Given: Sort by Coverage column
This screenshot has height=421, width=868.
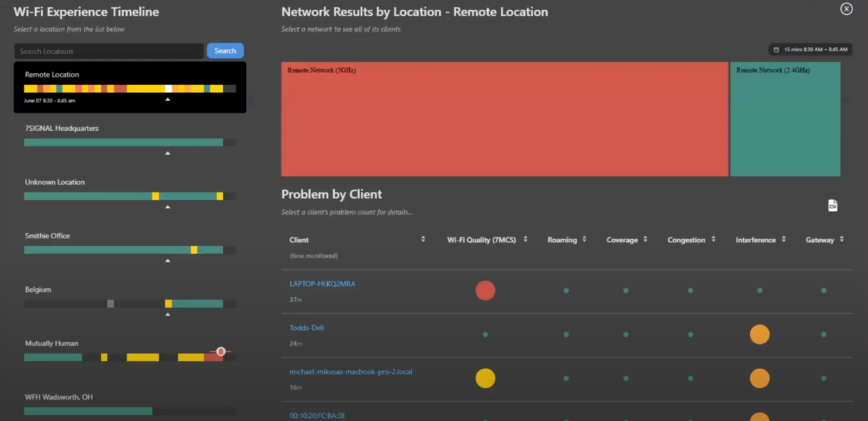Looking at the screenshot, I should pos(645,239).
